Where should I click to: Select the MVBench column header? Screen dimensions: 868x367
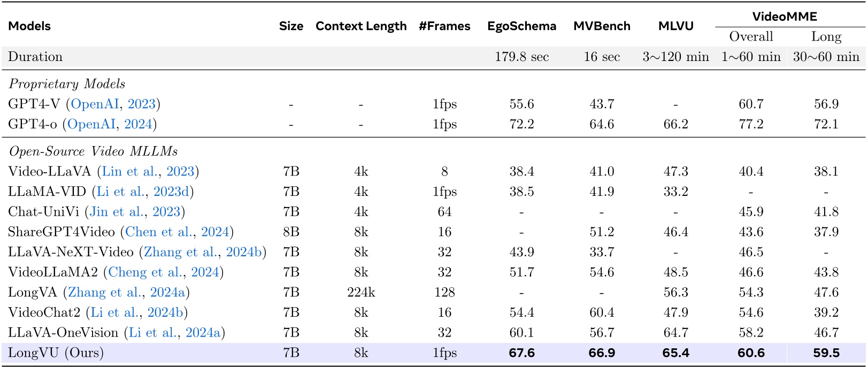[x=602, y=26]
